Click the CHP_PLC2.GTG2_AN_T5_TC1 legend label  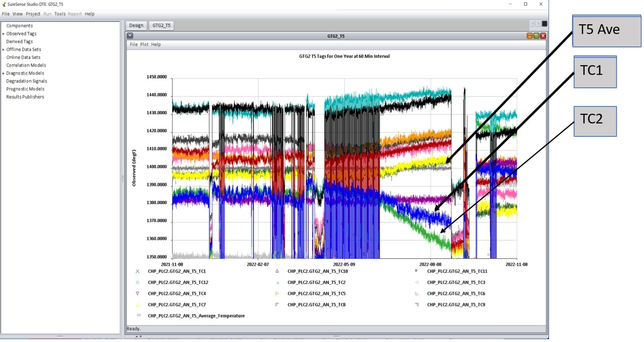177,271
